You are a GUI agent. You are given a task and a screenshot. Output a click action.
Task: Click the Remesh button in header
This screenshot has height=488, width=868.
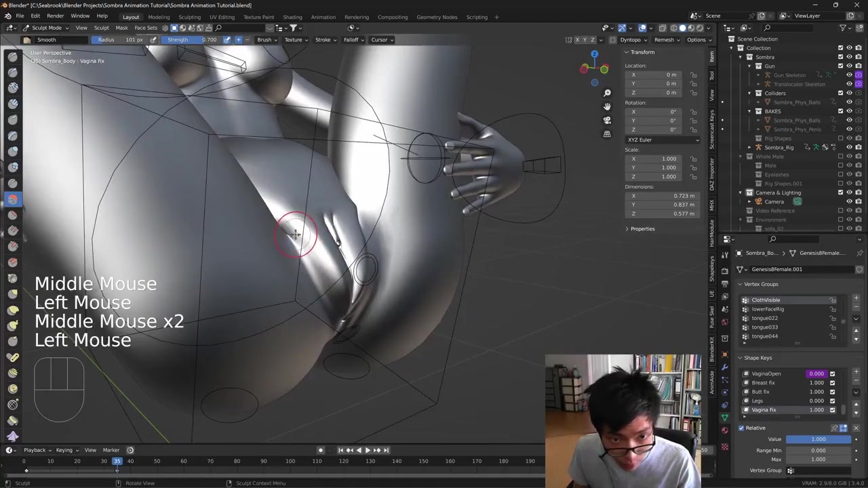pyautogui.click(x=664, y=39)
